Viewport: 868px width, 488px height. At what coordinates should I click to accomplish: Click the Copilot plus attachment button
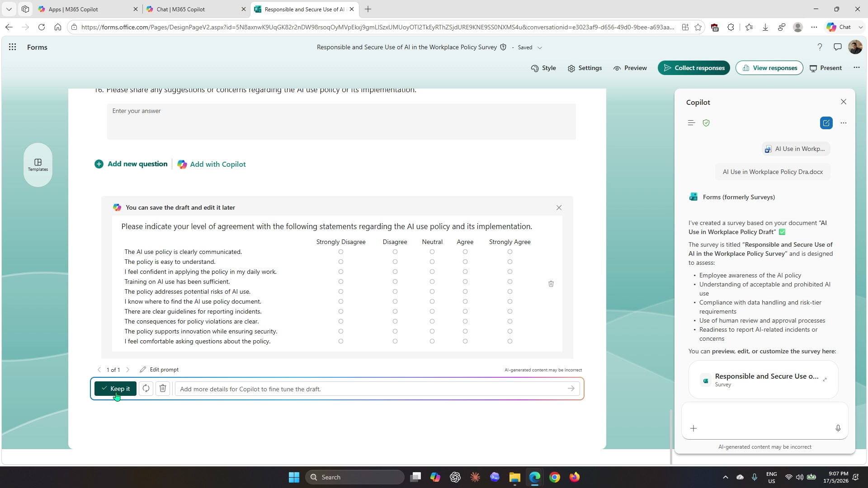pyautogui.click(x=693, y=428)
